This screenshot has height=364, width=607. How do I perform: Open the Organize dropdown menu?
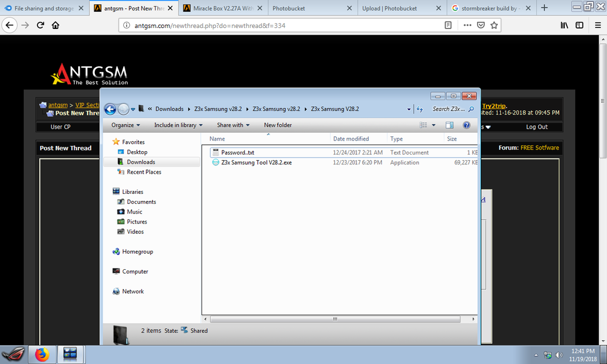click(x=126, y=125)
